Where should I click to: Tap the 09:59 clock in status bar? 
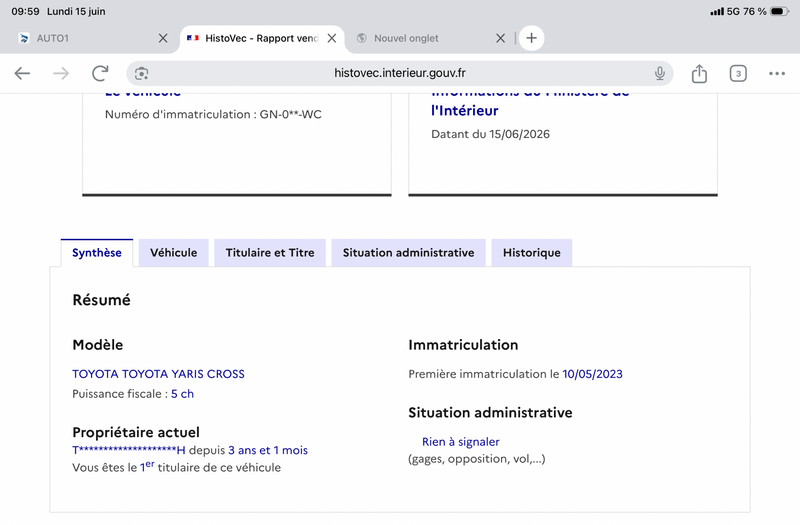[26, 11]
